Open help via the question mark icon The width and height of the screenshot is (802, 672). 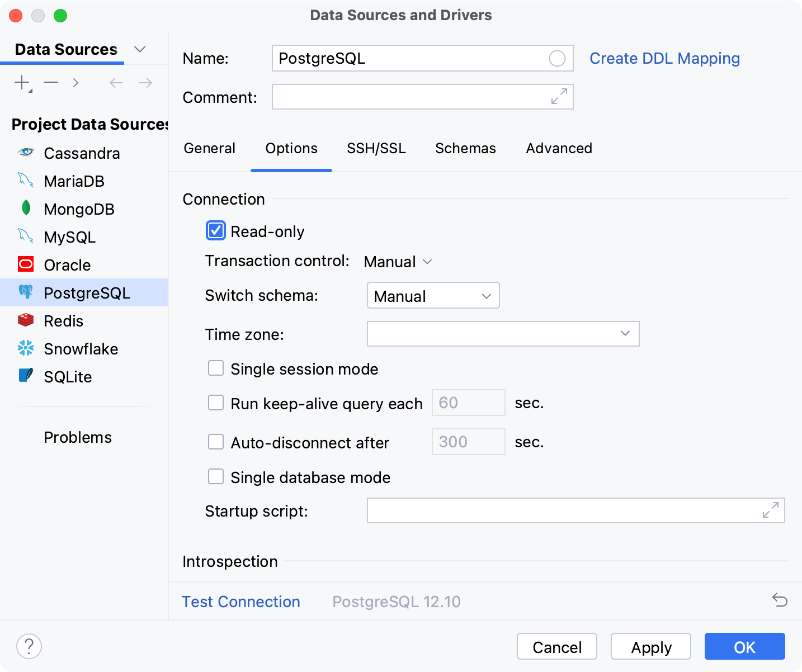click(x=29, y=646)
